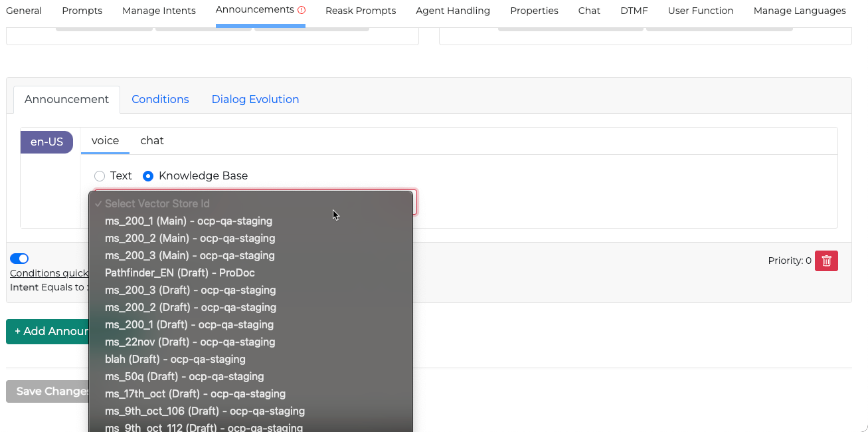Viewport: 868px width, 432px height.
Task: Choose ms_200_1 (Main) from vector store list
Action: click(189, 221)
